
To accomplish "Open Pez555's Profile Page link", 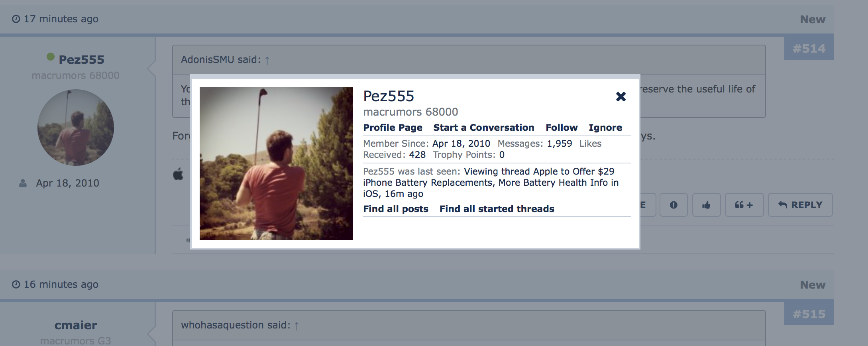I will (x=393, y=128).
